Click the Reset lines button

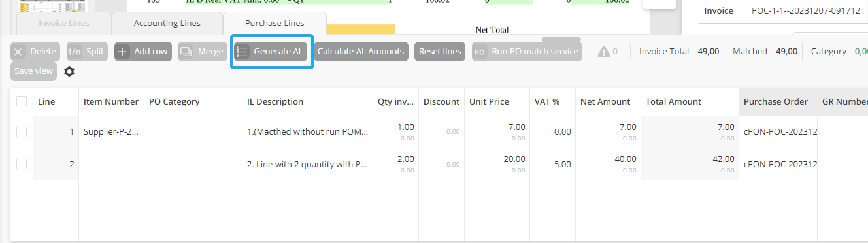[440, 52]
